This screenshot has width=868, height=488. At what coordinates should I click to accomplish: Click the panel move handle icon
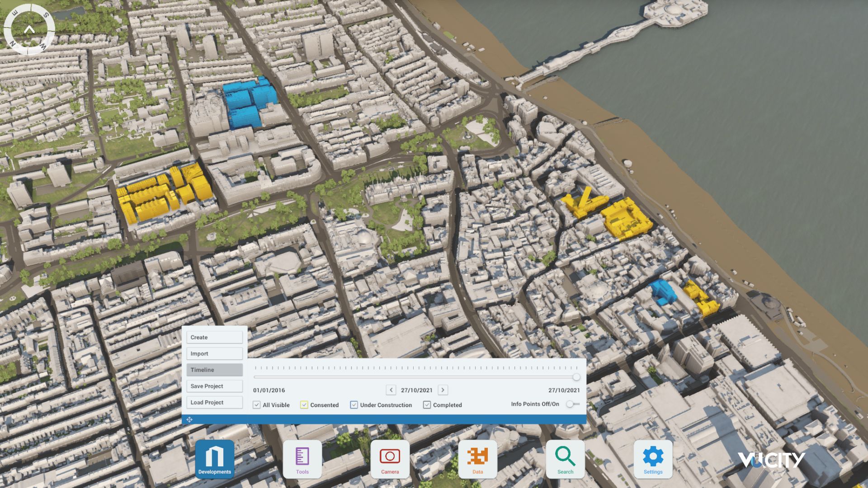click(x=189, y=420)
